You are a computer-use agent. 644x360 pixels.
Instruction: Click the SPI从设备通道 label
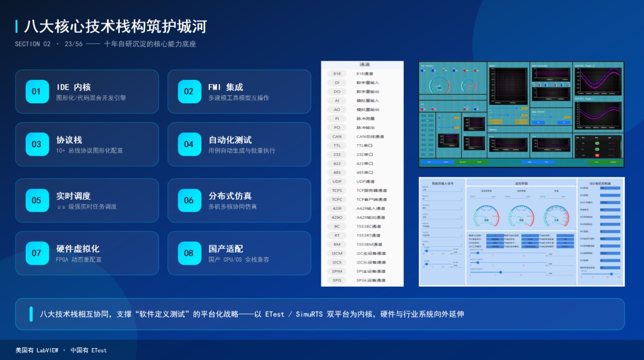[371, 280]
